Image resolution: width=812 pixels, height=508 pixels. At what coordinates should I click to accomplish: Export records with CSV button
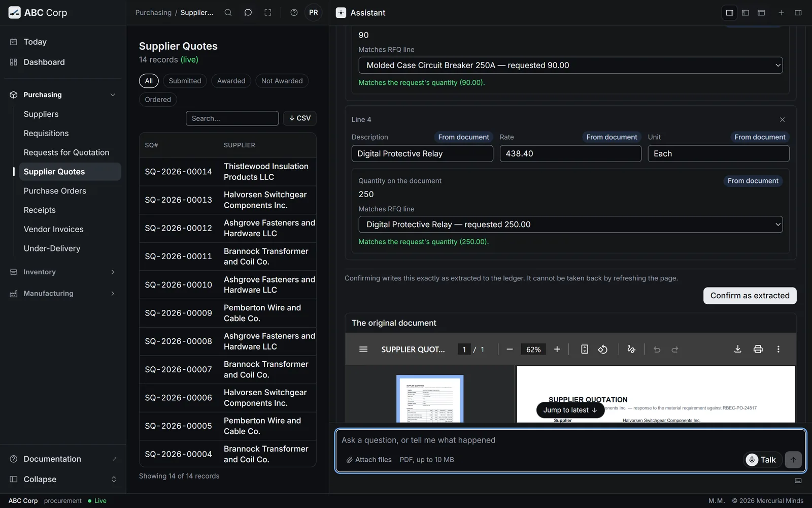coord(300,118)
